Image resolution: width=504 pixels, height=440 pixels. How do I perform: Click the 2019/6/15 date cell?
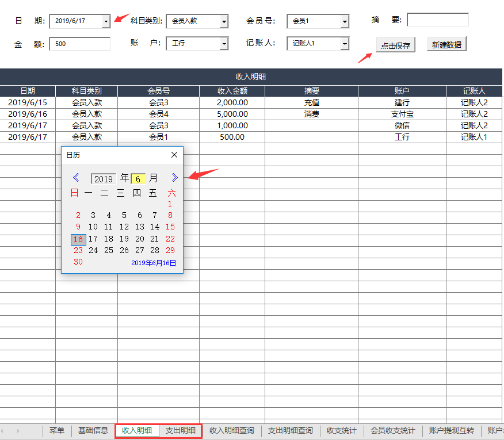[28, 102]
